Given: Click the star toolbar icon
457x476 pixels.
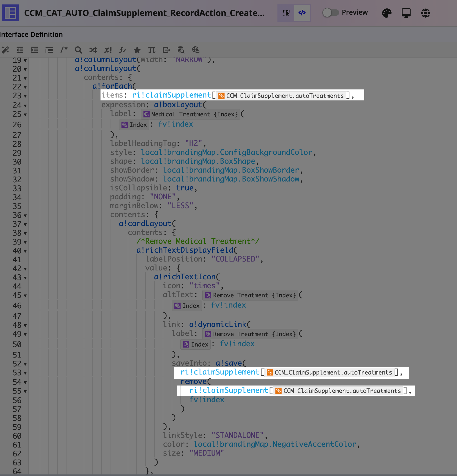Looking at the screenshot, I should point(137,50).
